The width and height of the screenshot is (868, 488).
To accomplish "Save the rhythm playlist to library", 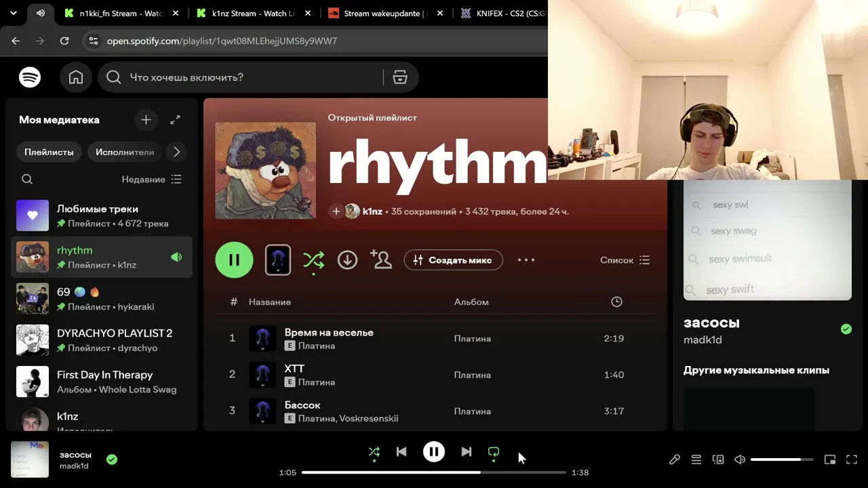I will tap(336, 211).
